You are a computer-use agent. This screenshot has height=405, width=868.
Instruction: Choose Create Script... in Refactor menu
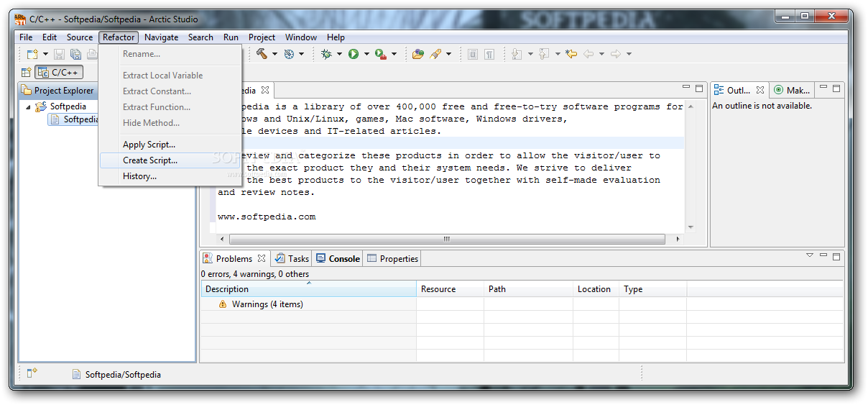(x=170, y=160)
